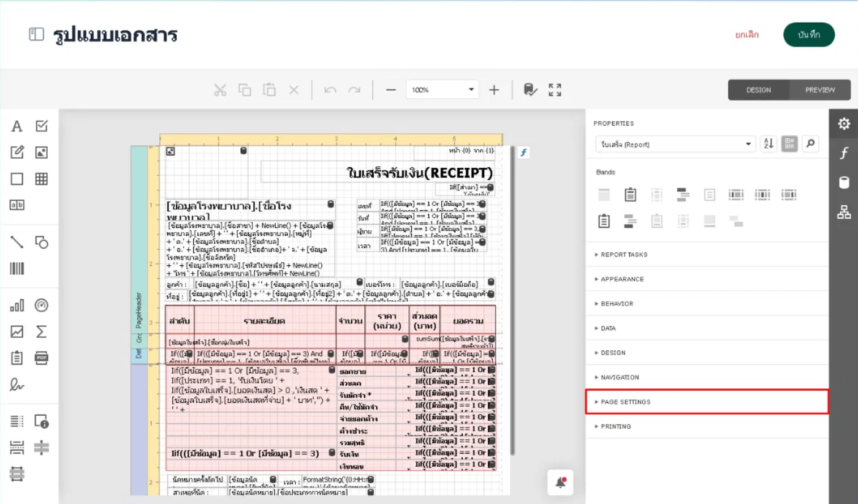Select the Barcode control in toolbox

point(17,268)
